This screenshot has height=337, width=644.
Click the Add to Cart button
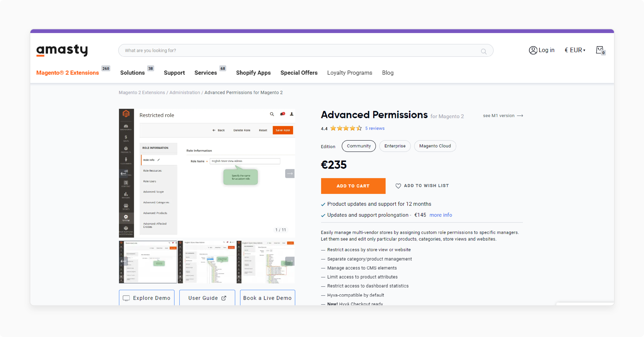click(x=353, y=186)
